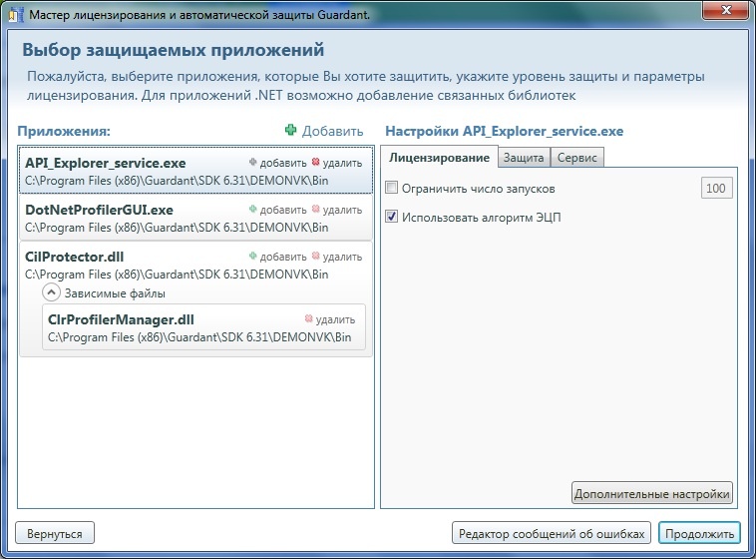Select the Лицензирование tab
The height and width of the screenshot is (559, 756).
pyautogui.click(x=438, y=158)
